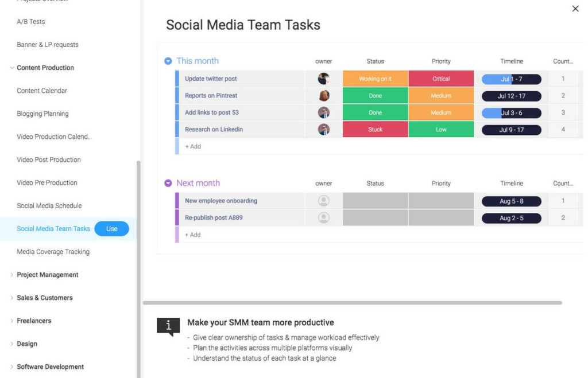Open Media Coverage Tracking from the sidebar
Viewport: 588px width, 378px height.
click(53, 251)
